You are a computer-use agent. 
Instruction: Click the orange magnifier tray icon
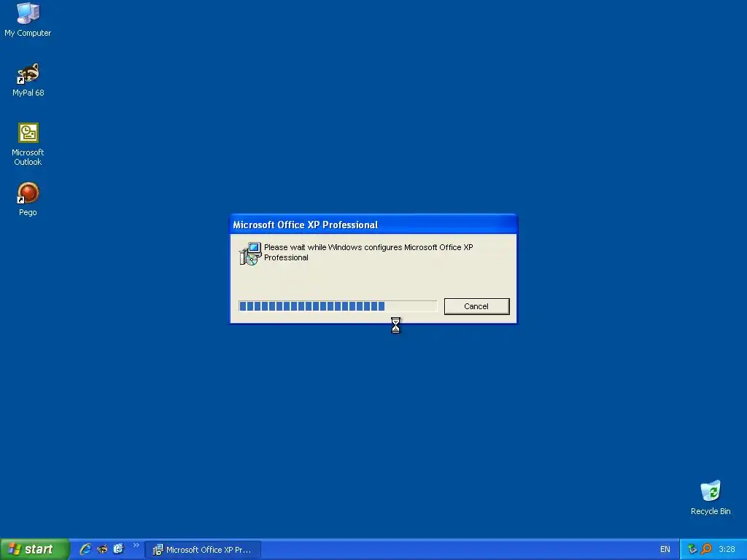click(x=706, y=550)
